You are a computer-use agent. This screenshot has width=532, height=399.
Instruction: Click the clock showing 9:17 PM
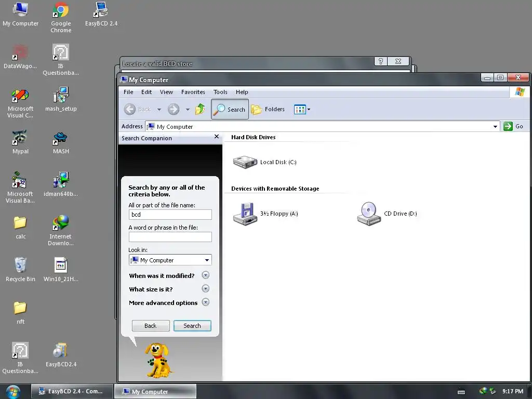coord(513,391)
